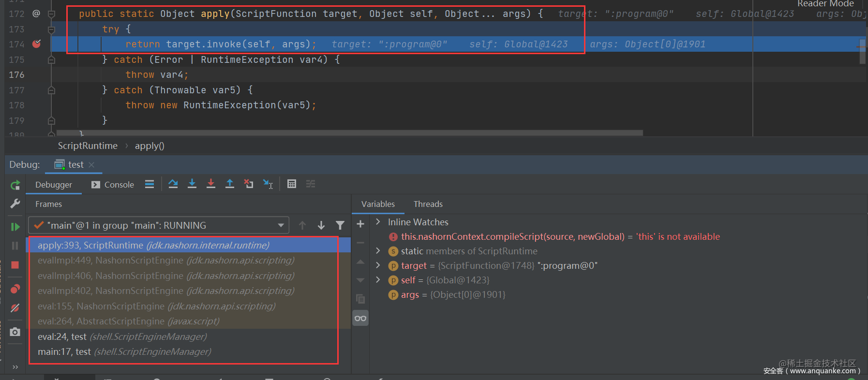Click the horizontal editor scrollbar
Viewport: 868px width, 380px height.
(x=350, y=132)
